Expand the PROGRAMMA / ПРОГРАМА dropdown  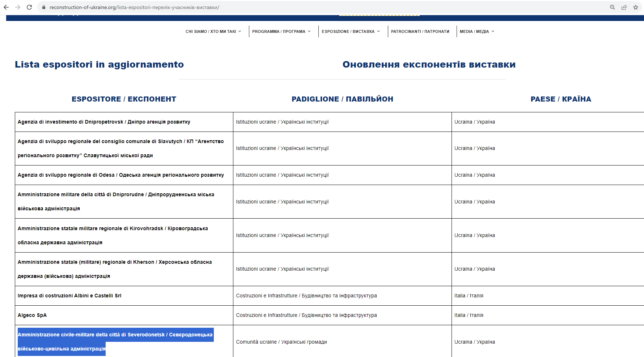point(281,31)
